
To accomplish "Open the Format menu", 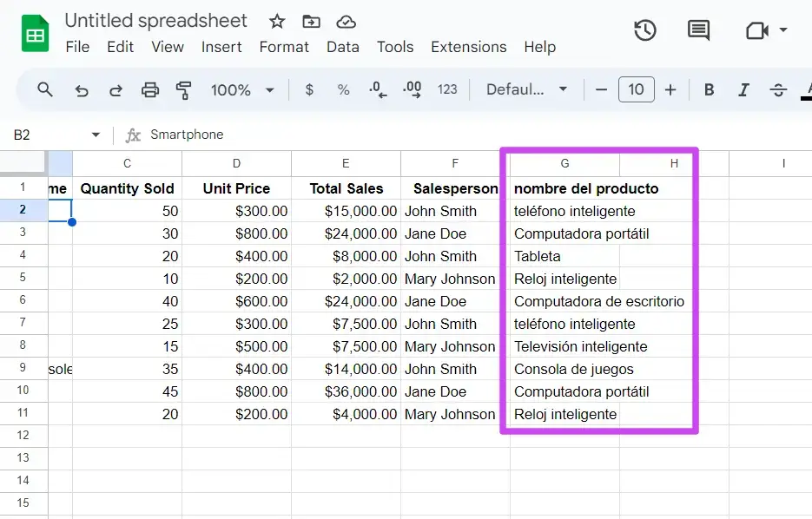I will tap(284, 47).
